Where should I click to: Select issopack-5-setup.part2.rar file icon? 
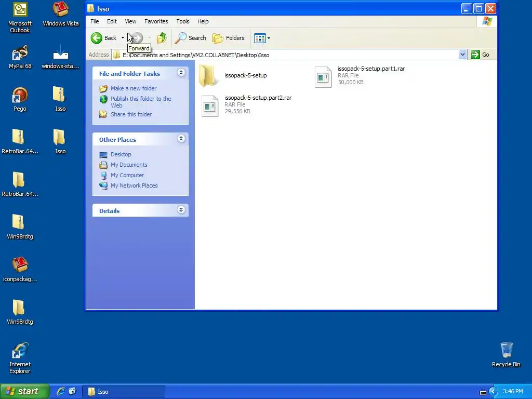(210, 106)
